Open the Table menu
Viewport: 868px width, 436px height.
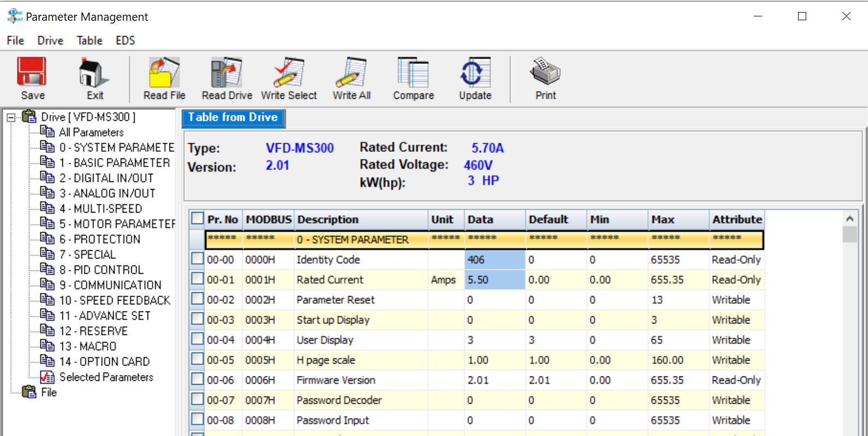pyautogui.click(x=90, y=40)
